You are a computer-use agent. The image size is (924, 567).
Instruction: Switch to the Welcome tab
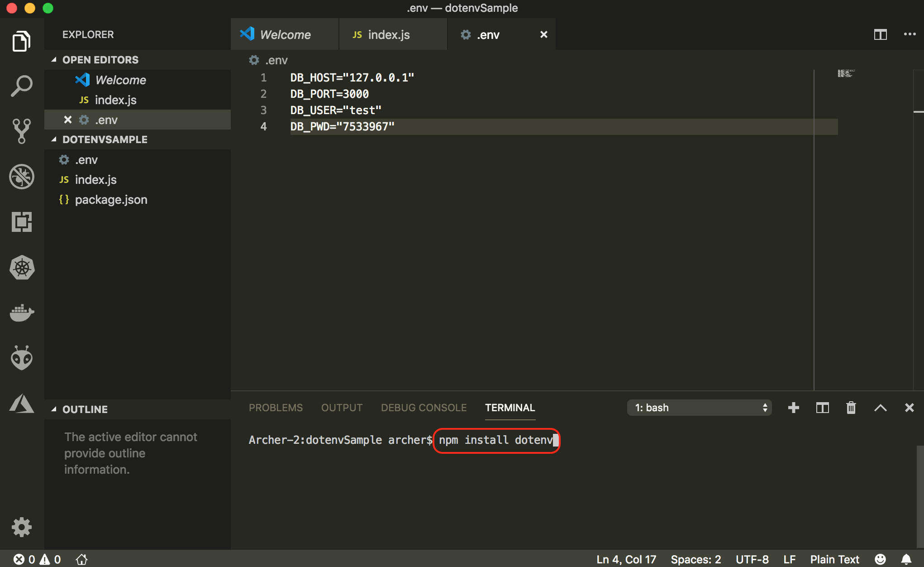285,34
